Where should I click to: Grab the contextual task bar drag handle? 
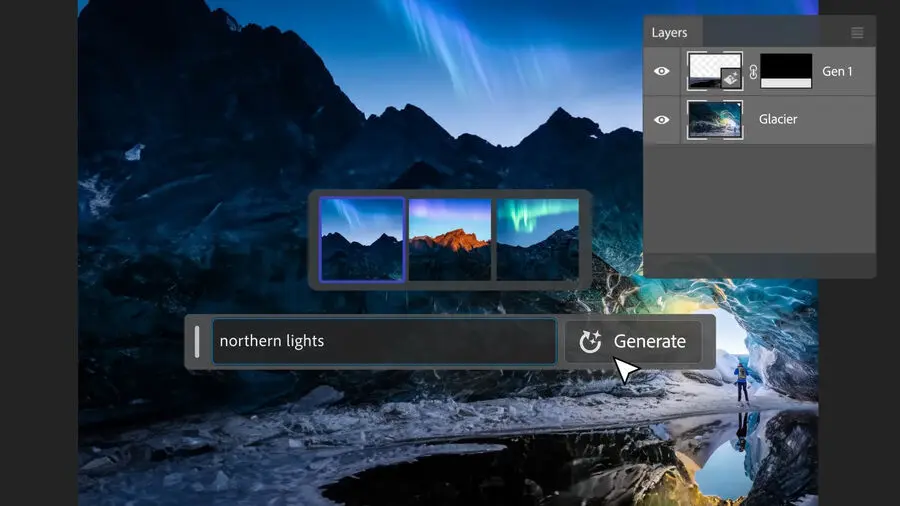coord(197,341)
